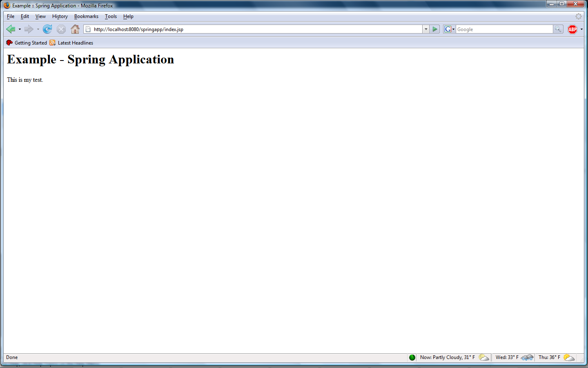Reload the current page

click(47, 29)
